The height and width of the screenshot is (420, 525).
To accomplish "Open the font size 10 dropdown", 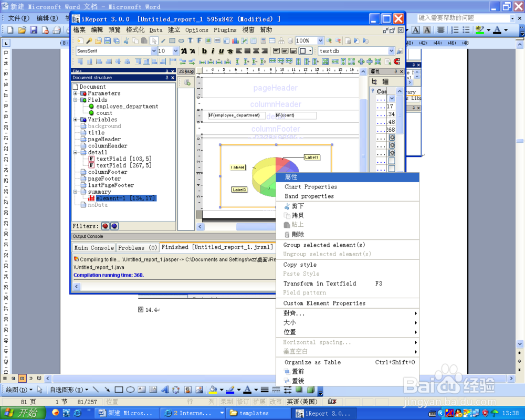I will pos(176,51).
